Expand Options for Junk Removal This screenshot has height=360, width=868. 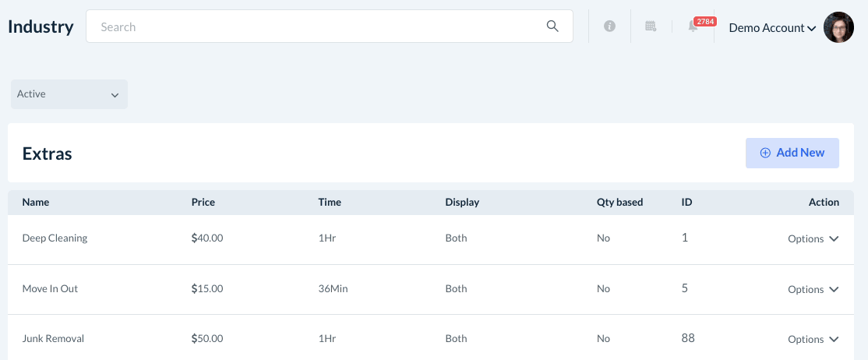[x=813, y=339]
